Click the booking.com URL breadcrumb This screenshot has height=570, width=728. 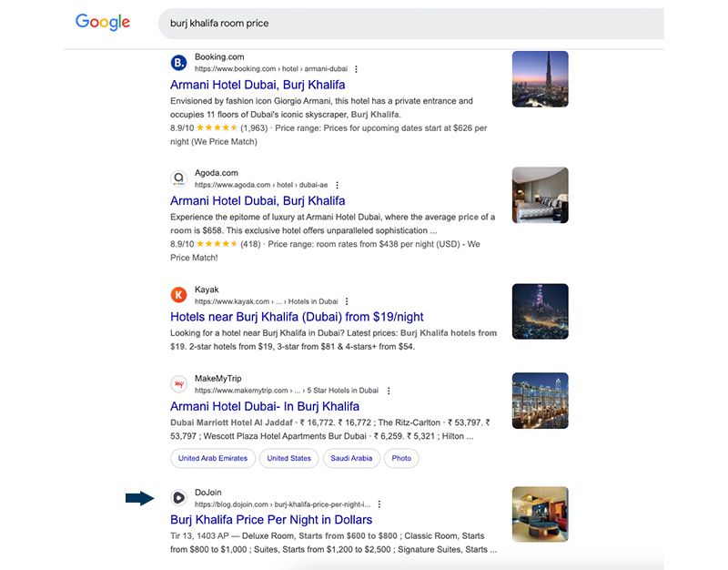pos(271,69)
